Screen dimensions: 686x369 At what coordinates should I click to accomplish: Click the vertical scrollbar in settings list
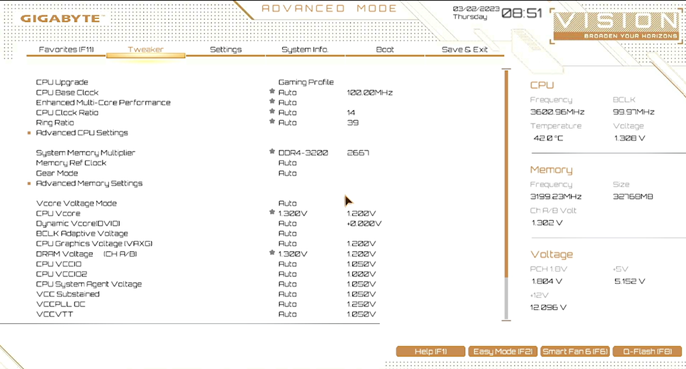(x=506, y=195)
